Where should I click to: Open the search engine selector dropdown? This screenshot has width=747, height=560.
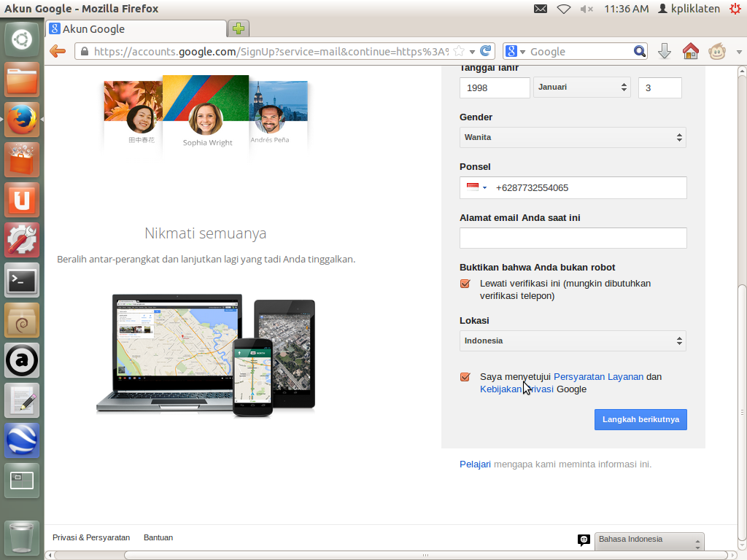[x=515, y=52]
